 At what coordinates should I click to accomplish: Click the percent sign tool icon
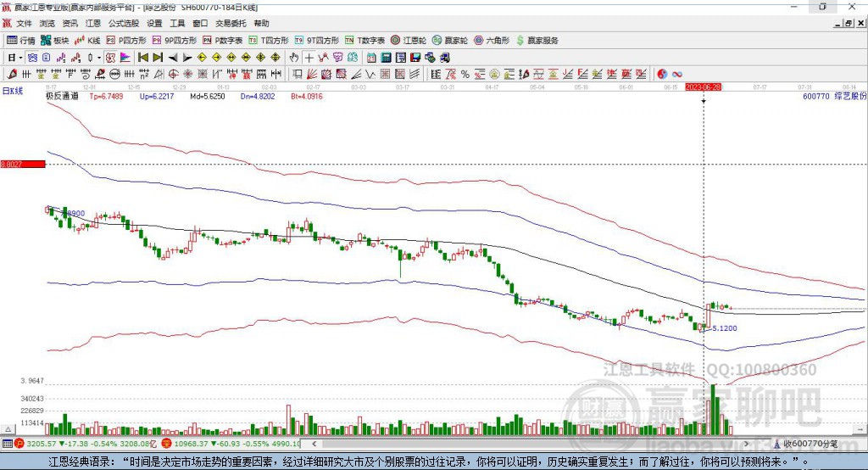click(x=465, y=75)
